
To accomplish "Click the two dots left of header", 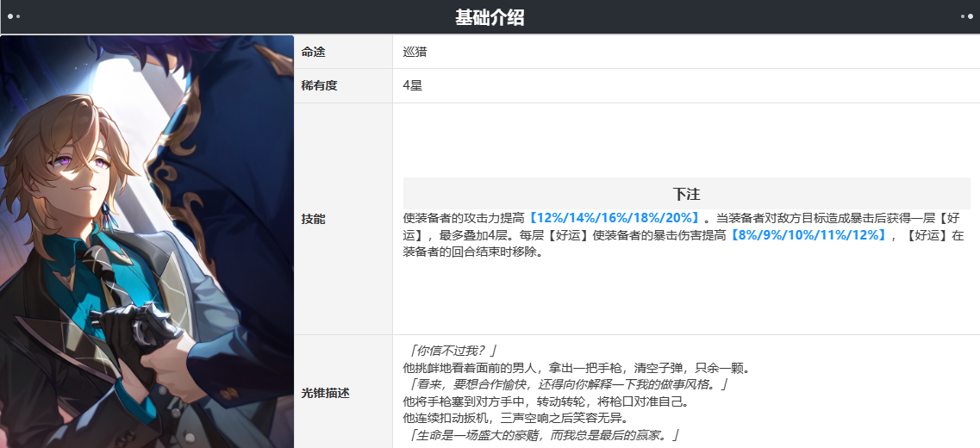I will point(13,17).
